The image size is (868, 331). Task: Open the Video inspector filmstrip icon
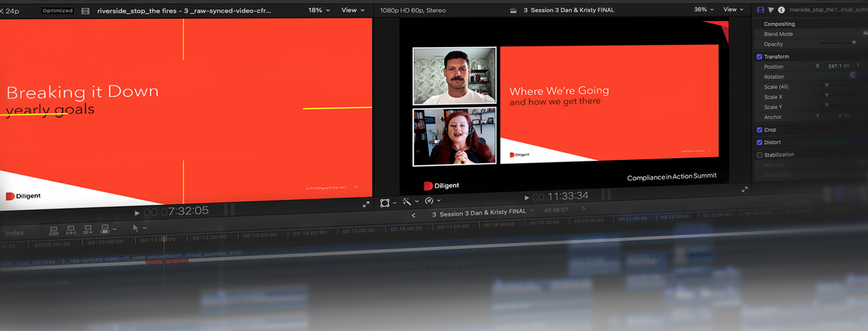click(x=760, y=9)
